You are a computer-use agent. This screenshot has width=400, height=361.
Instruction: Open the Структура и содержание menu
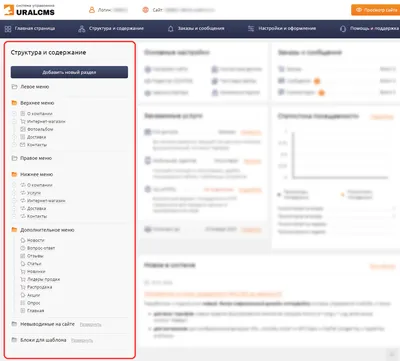111,29
